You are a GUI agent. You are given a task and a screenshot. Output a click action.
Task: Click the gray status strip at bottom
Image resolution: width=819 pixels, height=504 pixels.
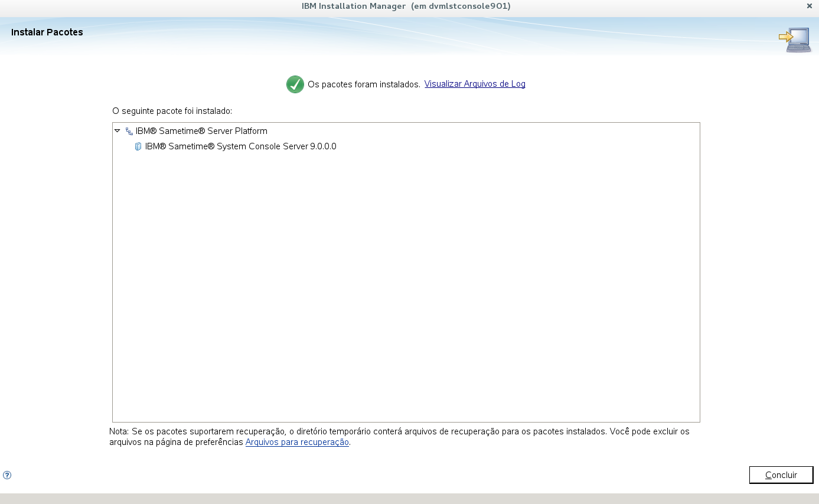[x=409, y=499]
